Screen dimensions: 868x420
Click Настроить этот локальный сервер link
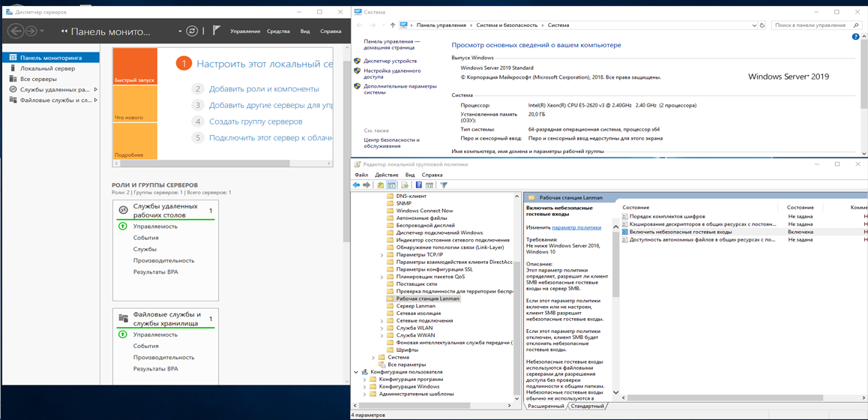tap(265, 64)
